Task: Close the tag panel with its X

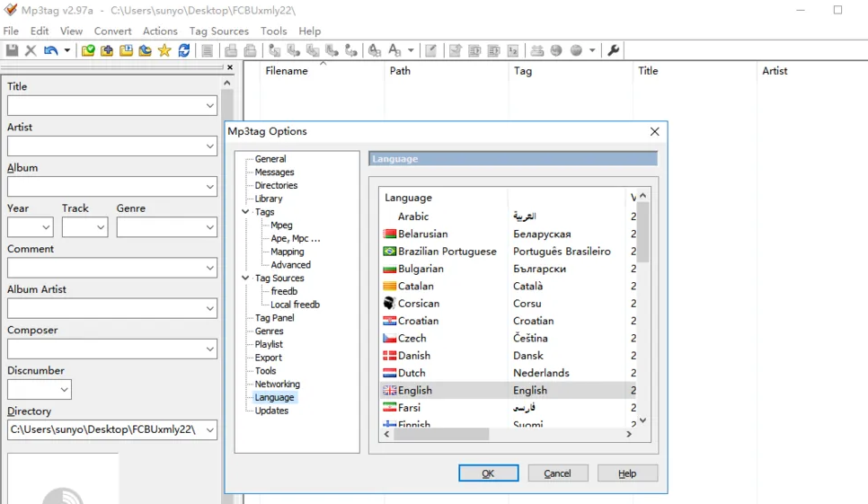Action: click(230, 67)
